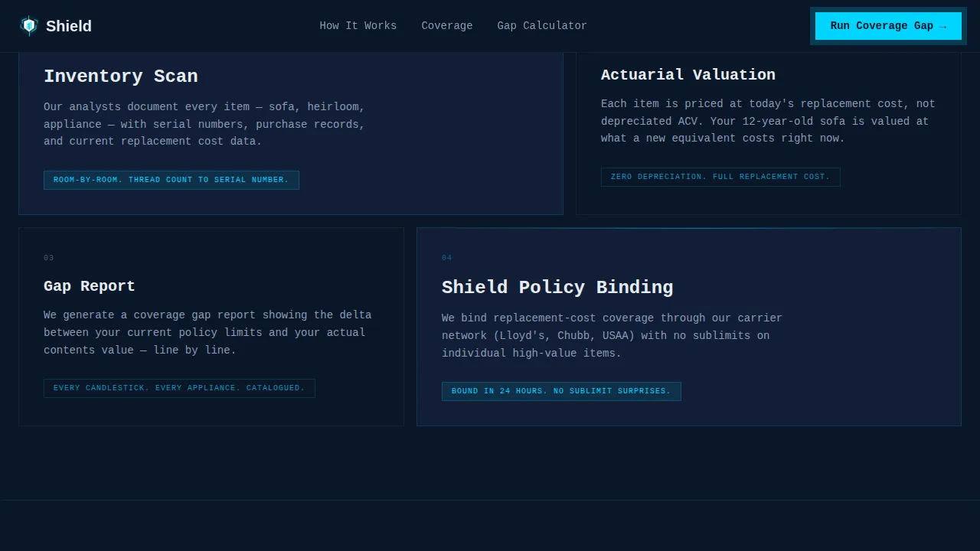980x551 pixels.
Task: Click the Actuarial Valuation description paragraph
Action: 768,121
